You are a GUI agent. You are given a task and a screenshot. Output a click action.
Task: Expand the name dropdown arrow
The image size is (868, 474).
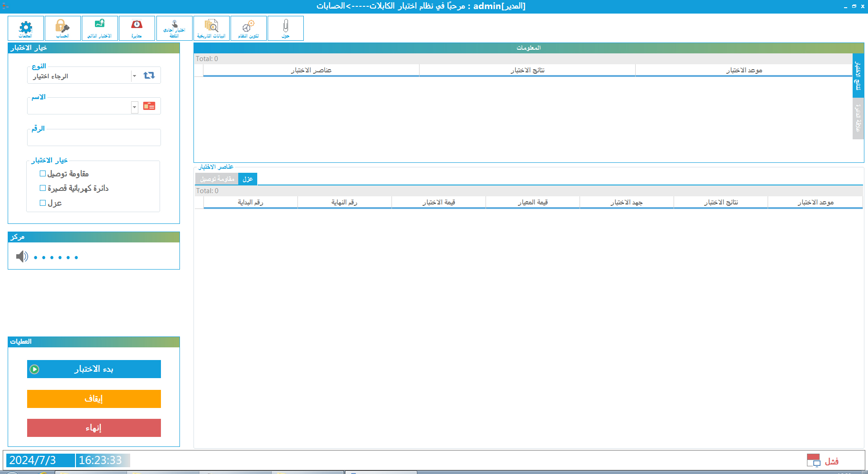(134, 107)
